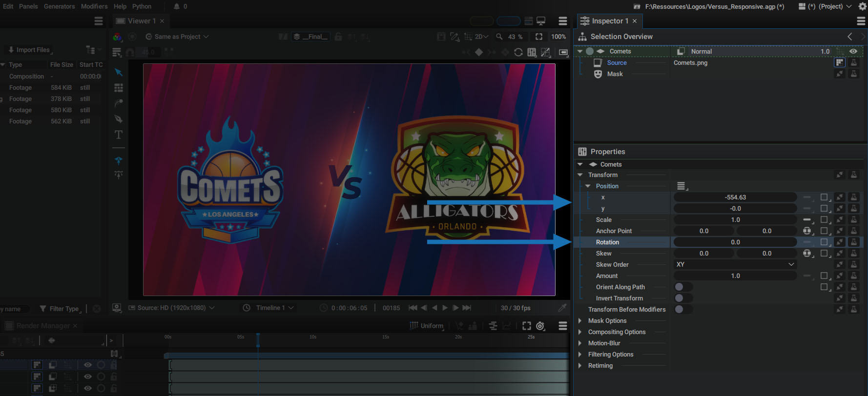
Task: Click the timeline snapshot target icon
Action: 540,326
